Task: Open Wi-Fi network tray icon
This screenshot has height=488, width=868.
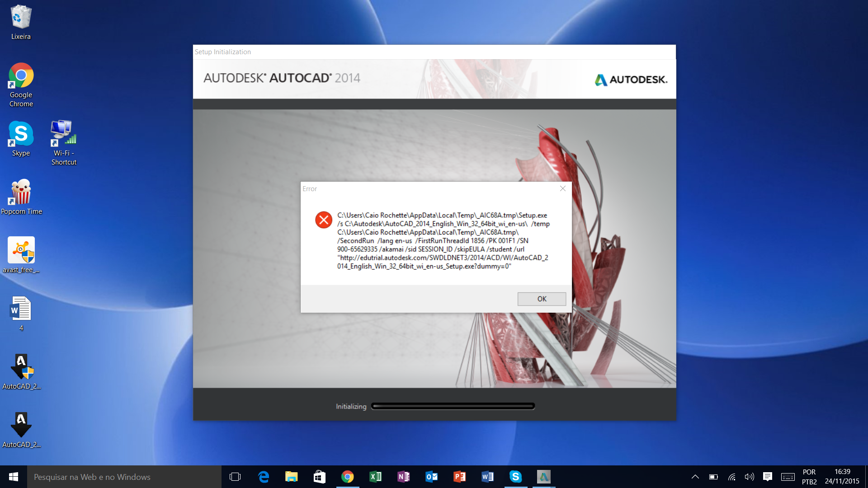Action: [731, 477]
